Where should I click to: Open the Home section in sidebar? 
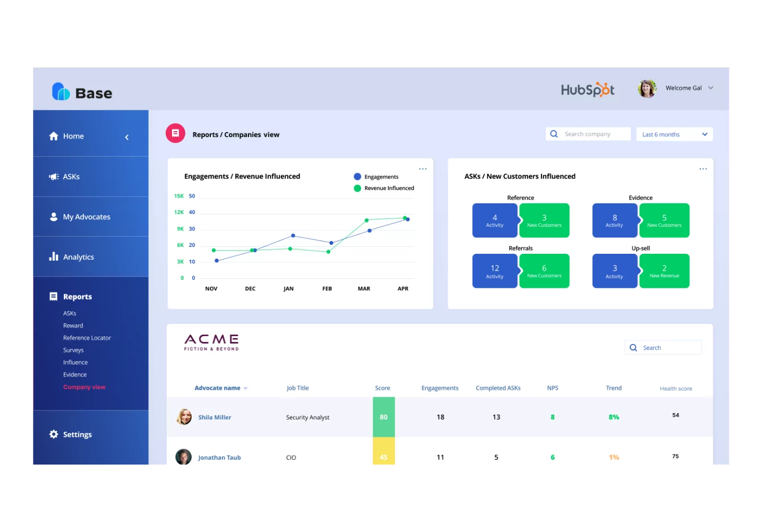pyautogui.click(x=73, y=136)
